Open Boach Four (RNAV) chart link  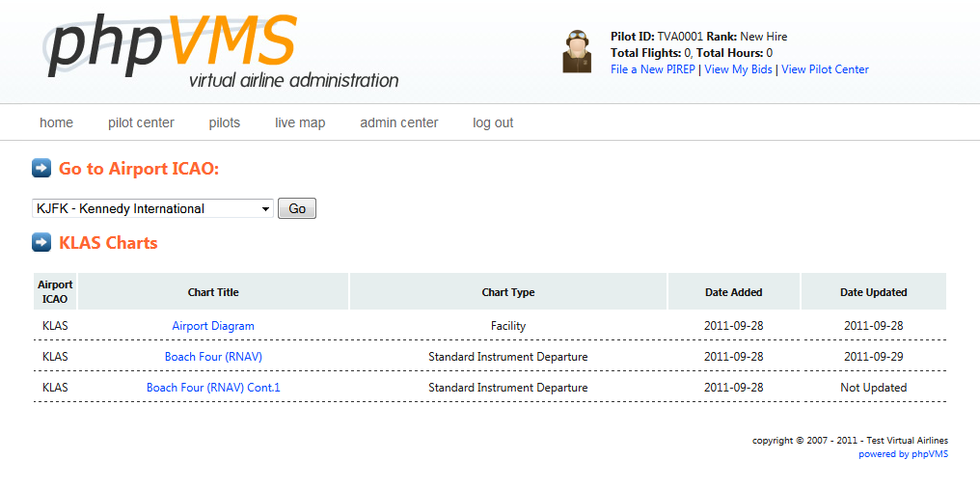click(x=213, y=357)
